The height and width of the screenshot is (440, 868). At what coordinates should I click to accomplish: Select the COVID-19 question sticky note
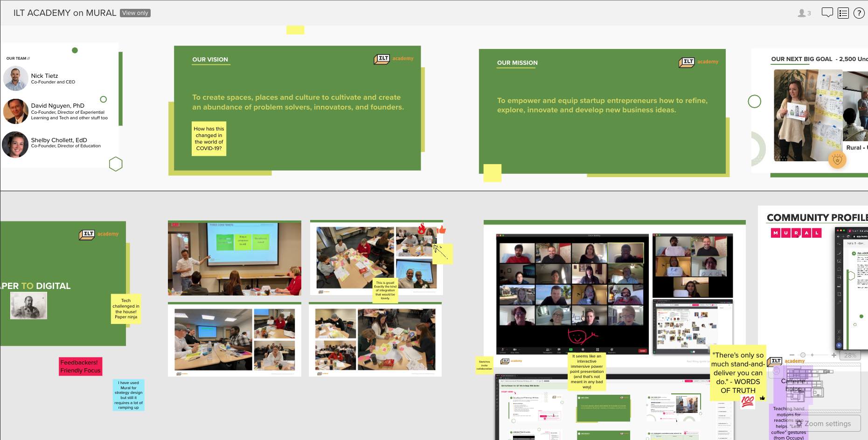point(208,138)
